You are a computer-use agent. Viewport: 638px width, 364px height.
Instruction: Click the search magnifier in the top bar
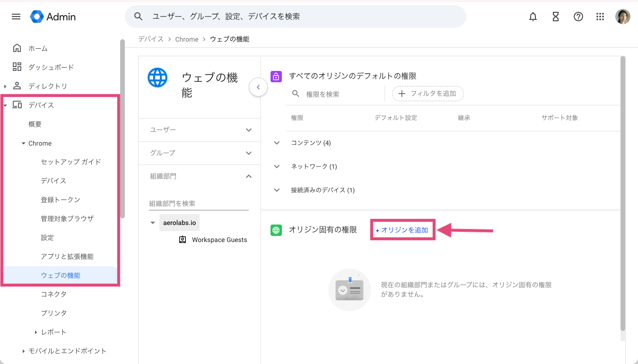[138, 16]
